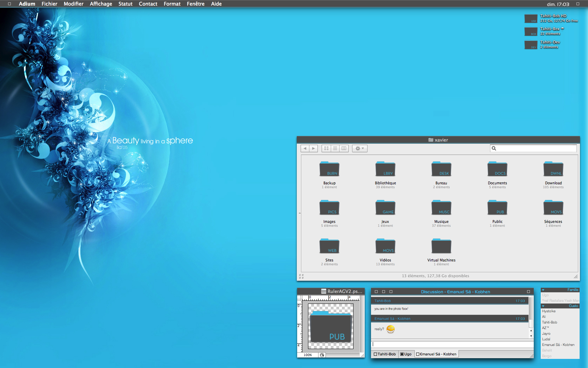The height and width of the screenshot is (368, 588).
Task: Click the ruler origin corner in RulerAGV2
Action: [x=300, y=298]
